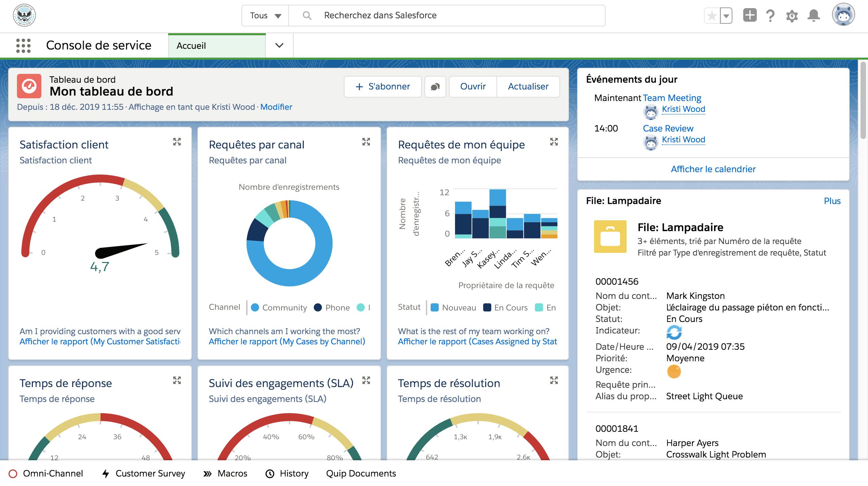The width and height of the screenshot is (868, 486).
Task: Toggle the Community legend swatch
Action: coord(255,307)
